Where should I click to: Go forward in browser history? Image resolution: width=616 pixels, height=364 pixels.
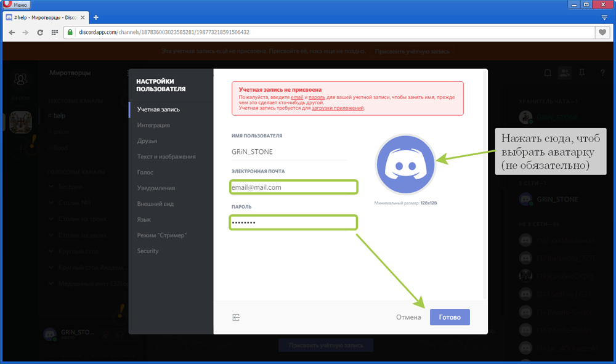[x=25, y=32]
